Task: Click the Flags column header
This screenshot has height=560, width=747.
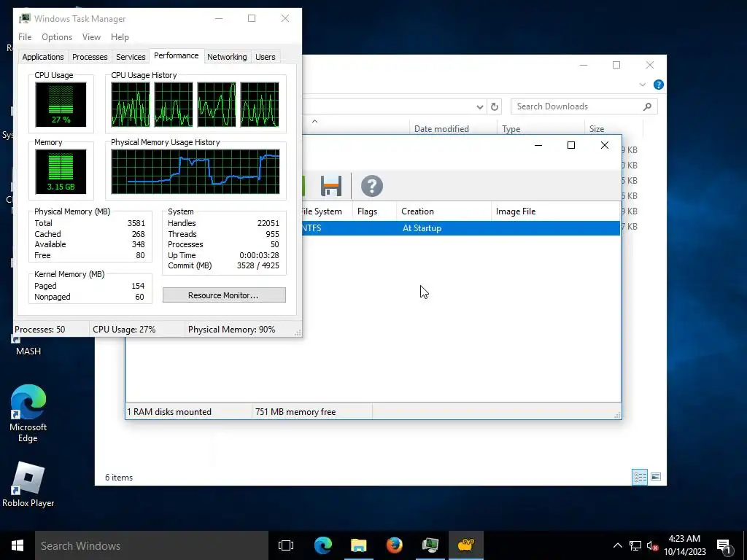Action: tap(374, 211)
